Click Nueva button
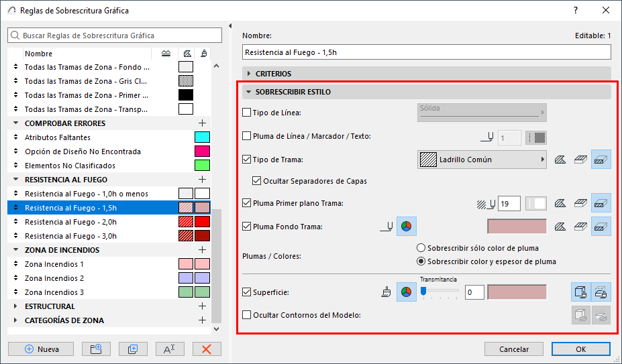The height and width of the screenshot is (364, 622). pos(41,349)
